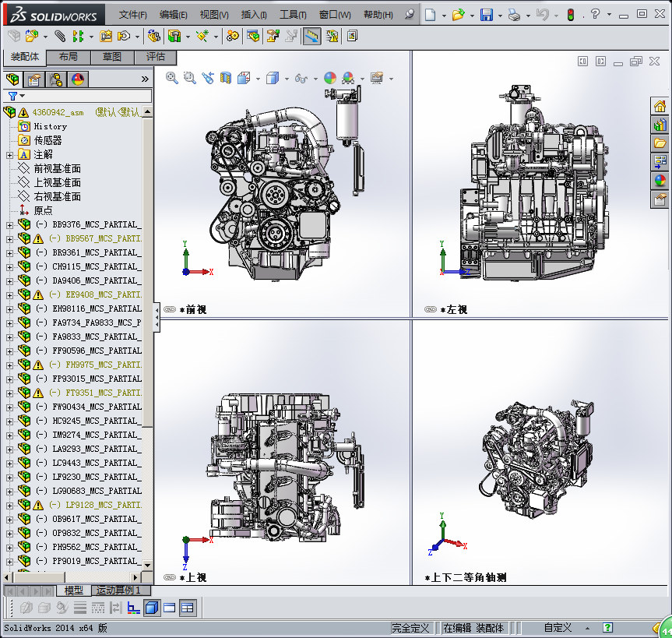Open the ConfigurationManager tab icon
672x638 pixels.
tap(56, 79)
